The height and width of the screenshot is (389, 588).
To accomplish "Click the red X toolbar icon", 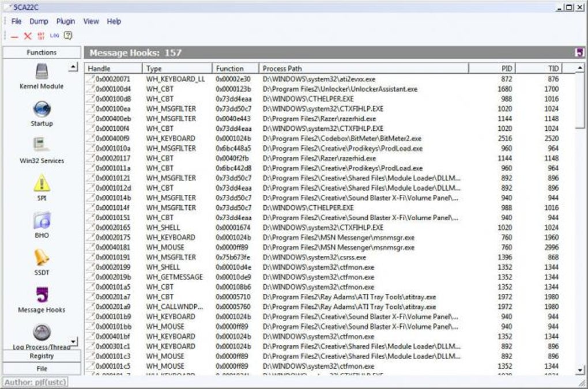I will [27, 36].
